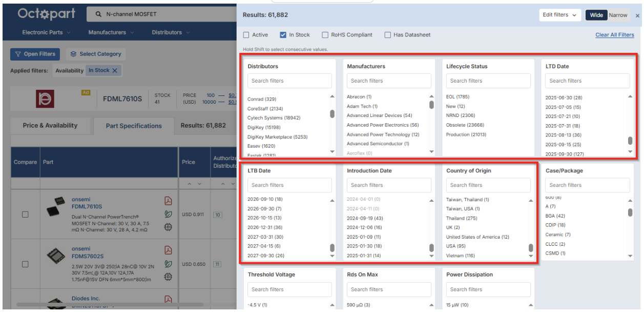This screenshot has width=644, height=313.
Task: Switch filter panel to Wide layout
Action: pos(596,15)
